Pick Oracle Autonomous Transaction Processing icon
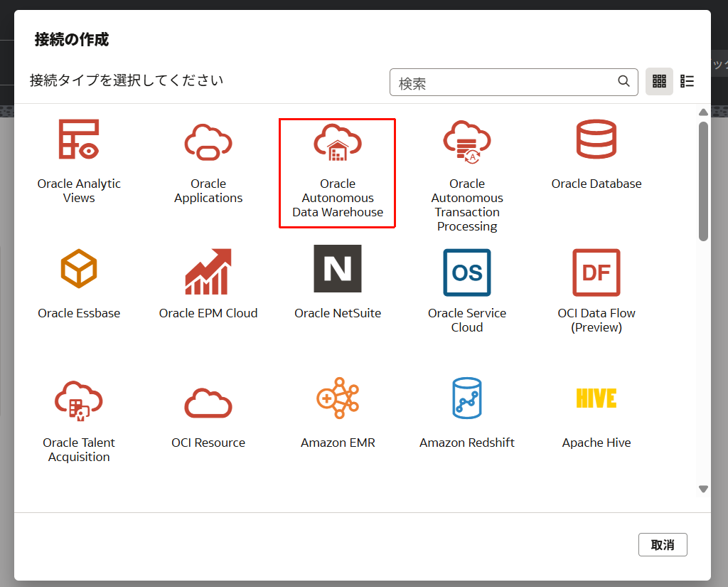 click(x=467, y=142)
